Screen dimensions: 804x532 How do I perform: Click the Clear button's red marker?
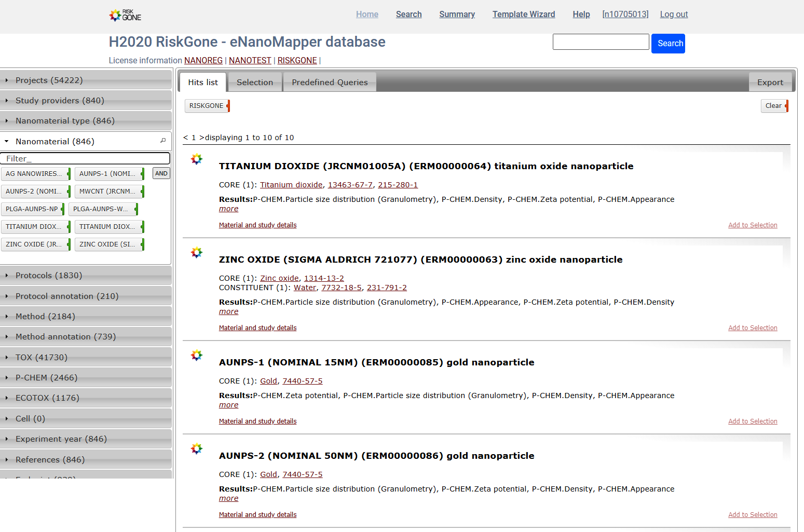tap(787, 106)
